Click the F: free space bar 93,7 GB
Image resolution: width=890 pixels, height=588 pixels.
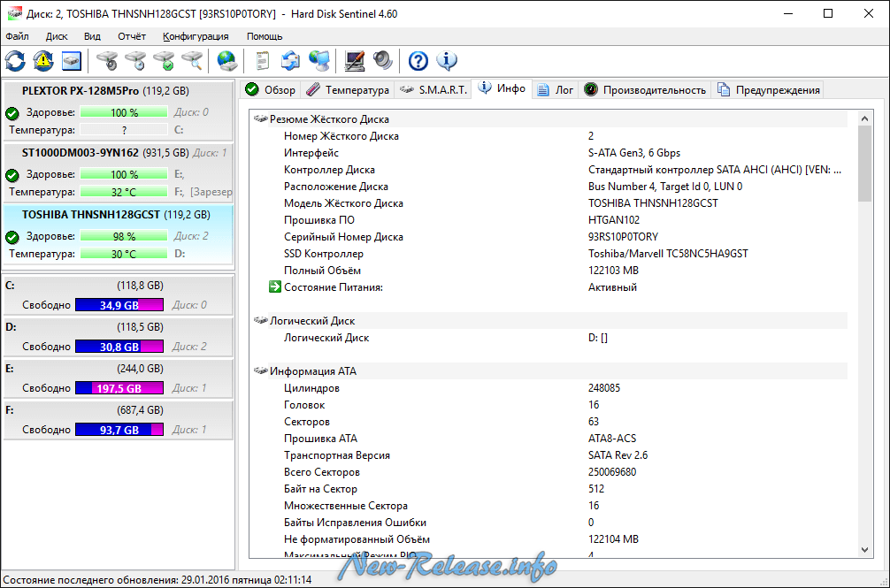pyautogui.click(x=119, y=430)
